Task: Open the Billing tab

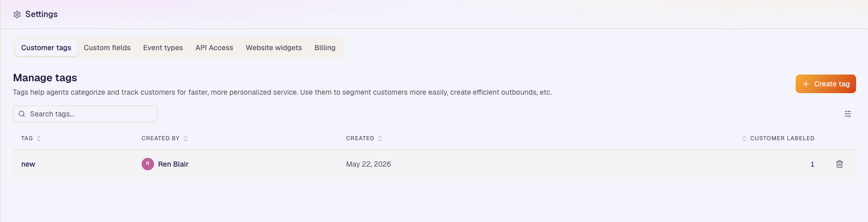Action: pyautogui.click(x=325, y=48)
